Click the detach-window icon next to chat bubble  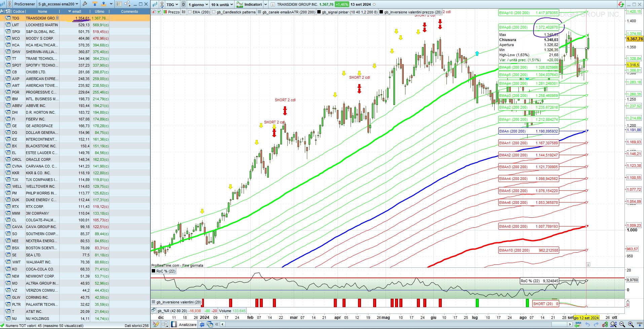pyautogui.click(x=210, y=324)
